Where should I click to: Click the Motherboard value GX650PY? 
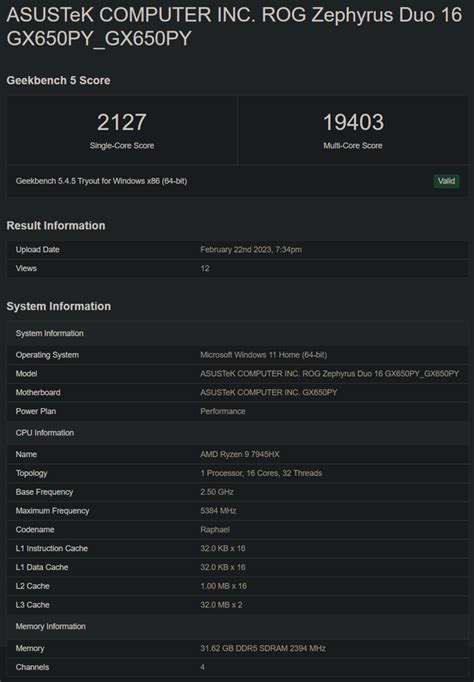coord(269,392)
